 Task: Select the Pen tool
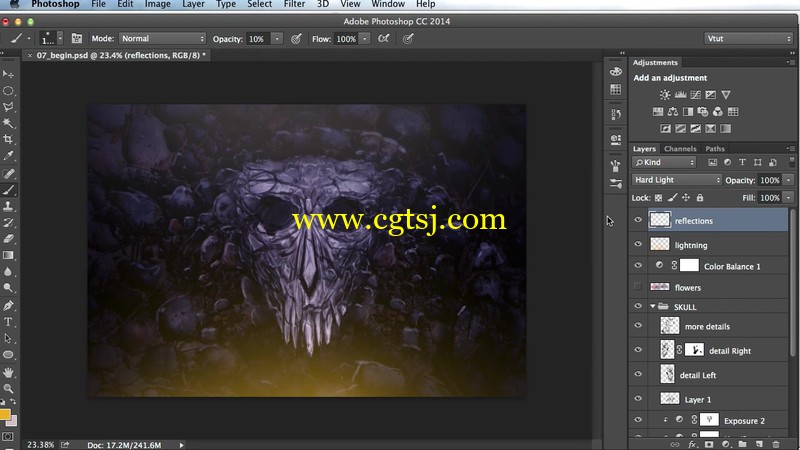click(8, 306)
